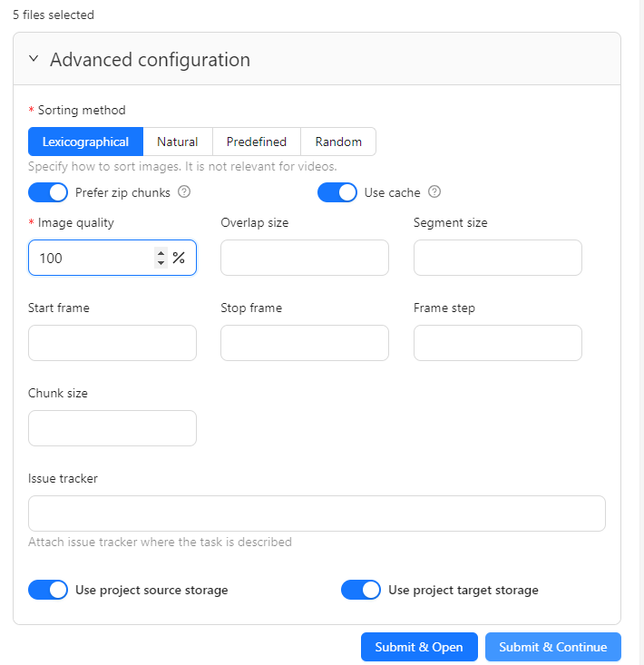Increase Image quality with up arrow

tap(161, 253)
